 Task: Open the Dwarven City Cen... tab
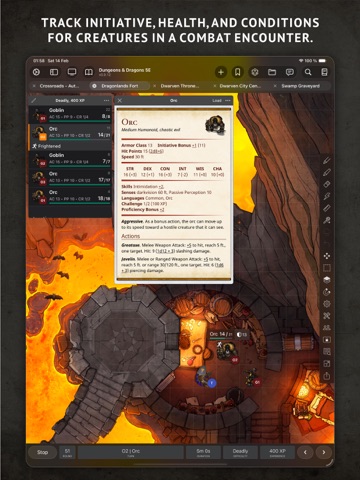tap(240, 86)
